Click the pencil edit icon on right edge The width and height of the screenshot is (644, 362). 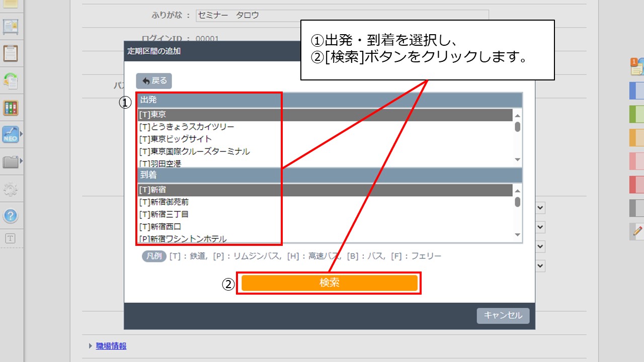pos(636,232)
